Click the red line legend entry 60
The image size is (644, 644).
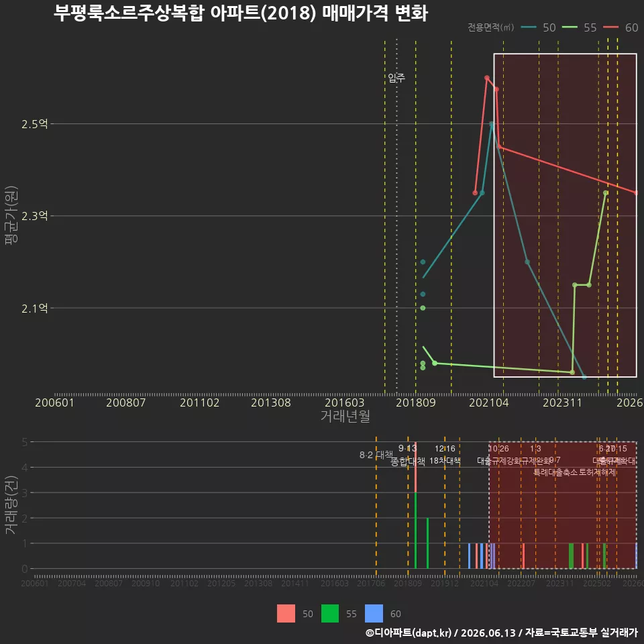(621, 28)
